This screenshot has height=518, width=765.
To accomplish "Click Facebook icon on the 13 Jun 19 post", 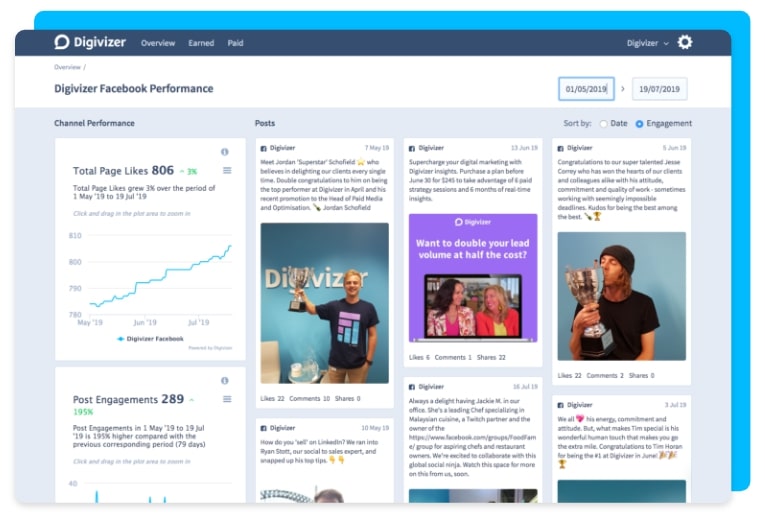I will pos(412,148).
